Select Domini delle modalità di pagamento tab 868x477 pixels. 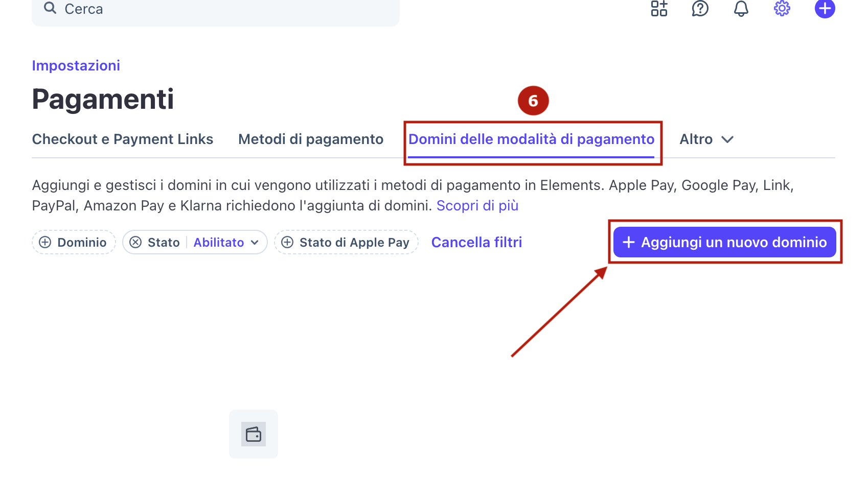[x=532, y=139]
